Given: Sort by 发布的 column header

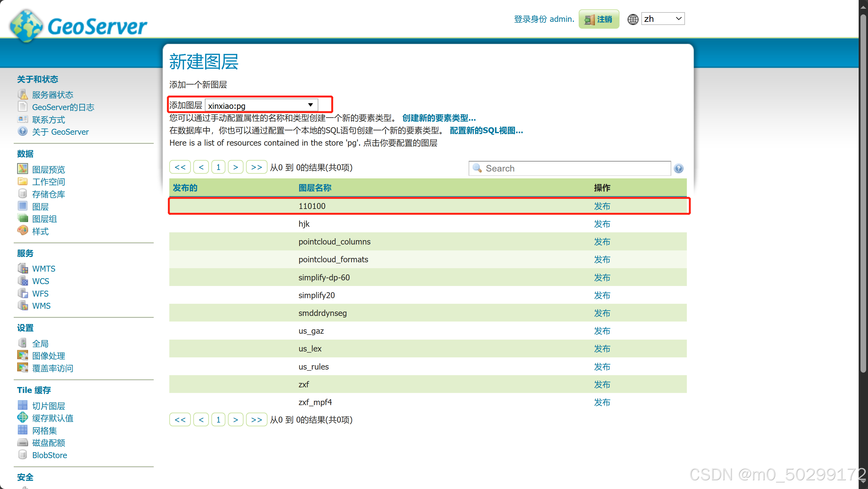Looking at the screenshot, I should coord(185,188).
